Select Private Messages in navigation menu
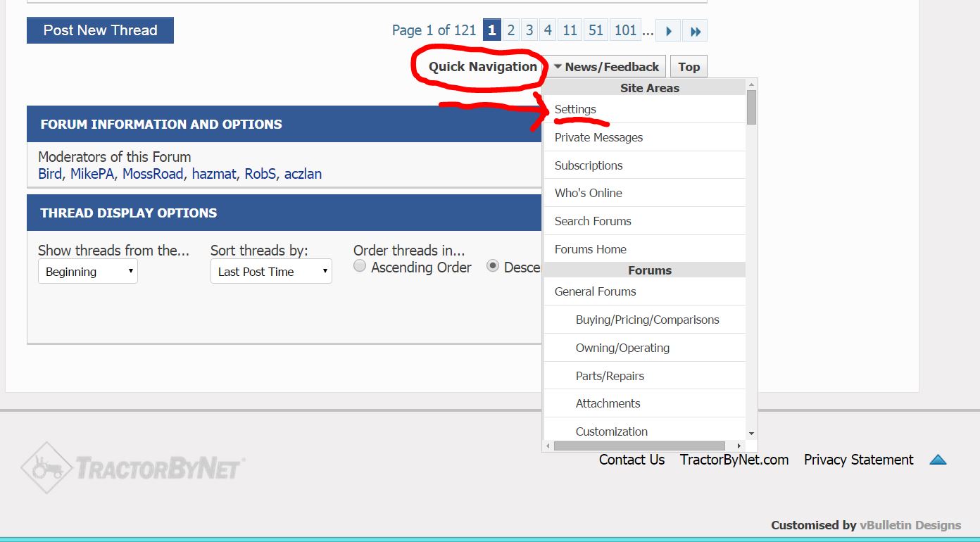This screenshot has width=980, height=542. (598, 137)
